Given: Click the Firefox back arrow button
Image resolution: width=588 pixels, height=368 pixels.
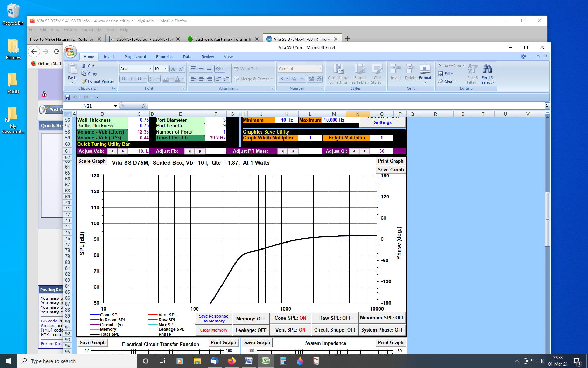Looking at the screenshot, I should coord(34,52).
